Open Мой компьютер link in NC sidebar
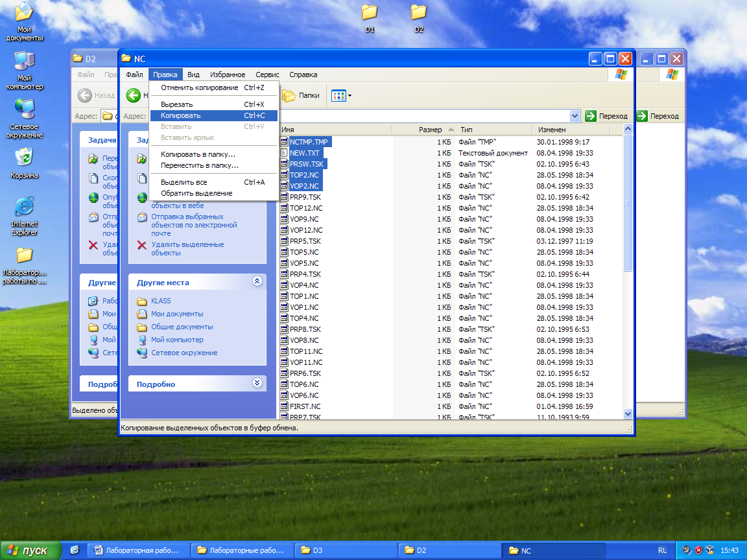 click(177, 340)
